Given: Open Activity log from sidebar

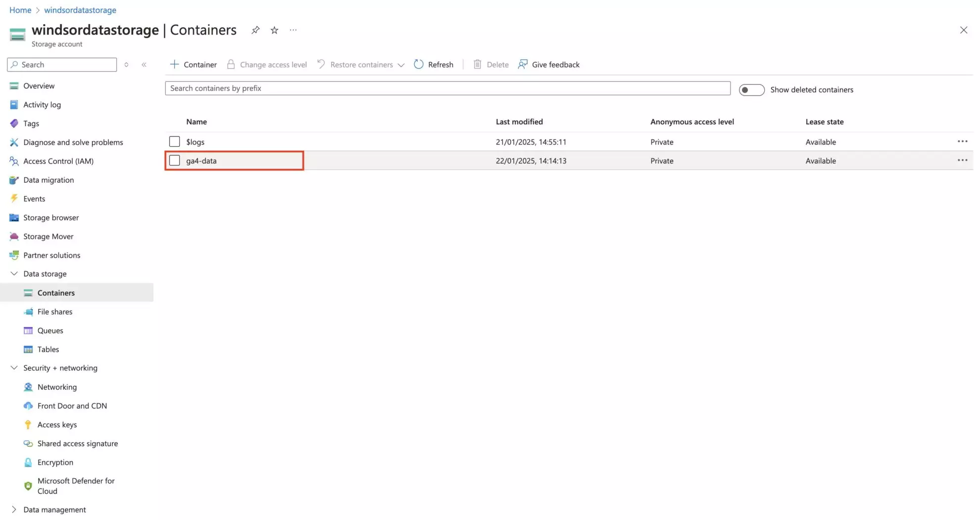Looking at the screenshot, I should click(42, 104).
